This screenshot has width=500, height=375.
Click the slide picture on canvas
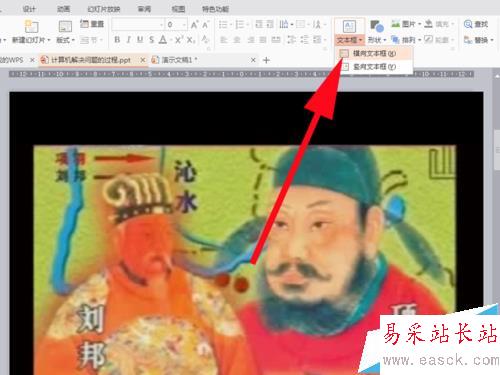click(x=245, y=260)
